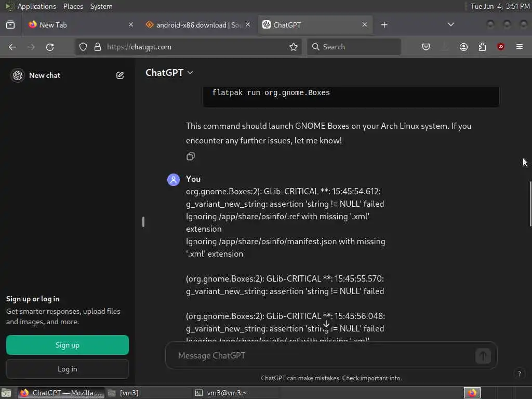The height and width of the screenshot is (399, 532).
Task: Collapse sidebar with the handle
Action: [143, 222]
